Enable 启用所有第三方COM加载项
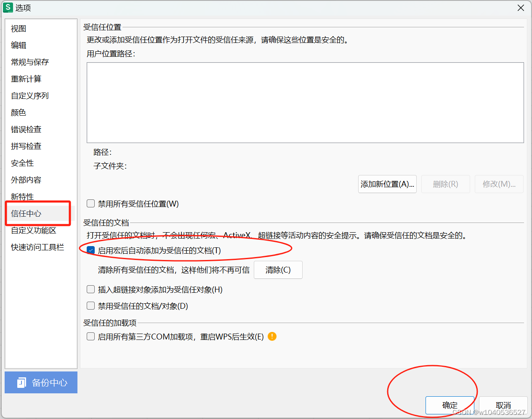This screenshot has width=532, height=419. (x=90, y=336)
